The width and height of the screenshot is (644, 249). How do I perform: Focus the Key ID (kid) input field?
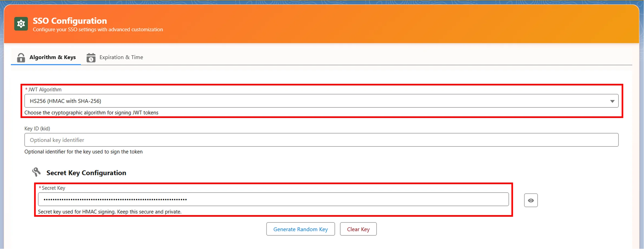tap(320, 140)
